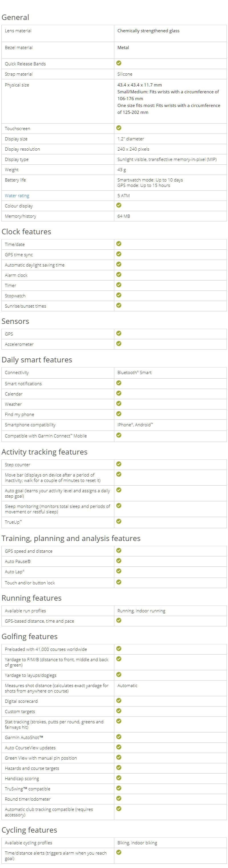Click the TrueUp checkmark icon
Viewport: 228px width, 868px height.
(x=119, y=521)
